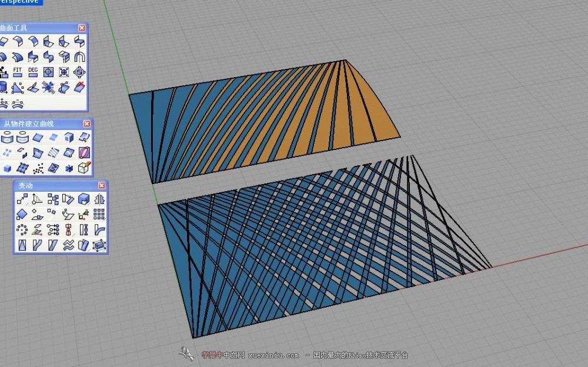The image size is (588, 367).
Task: Select the Scale cube tool in 变动
Action: [83, 199]
